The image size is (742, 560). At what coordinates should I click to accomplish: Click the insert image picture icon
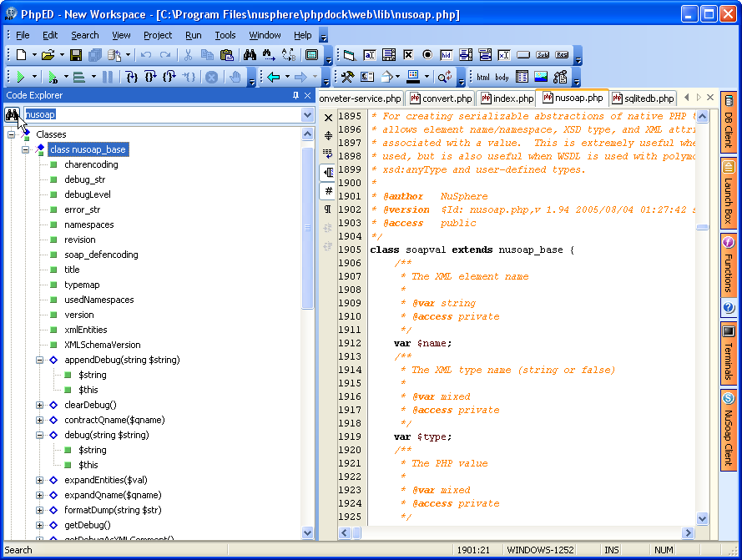tap(541, 77)
